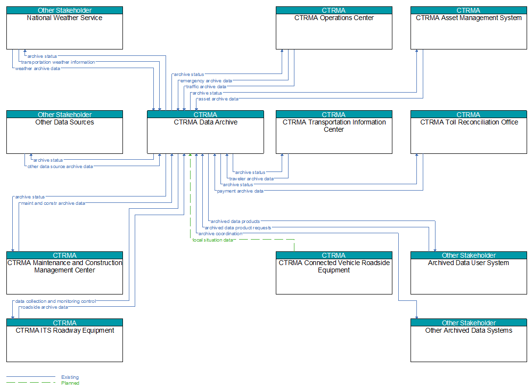The height and width of the screenshot is (392, 532).
Task: Select the 'roadside archive data' label
Action: 45,307
